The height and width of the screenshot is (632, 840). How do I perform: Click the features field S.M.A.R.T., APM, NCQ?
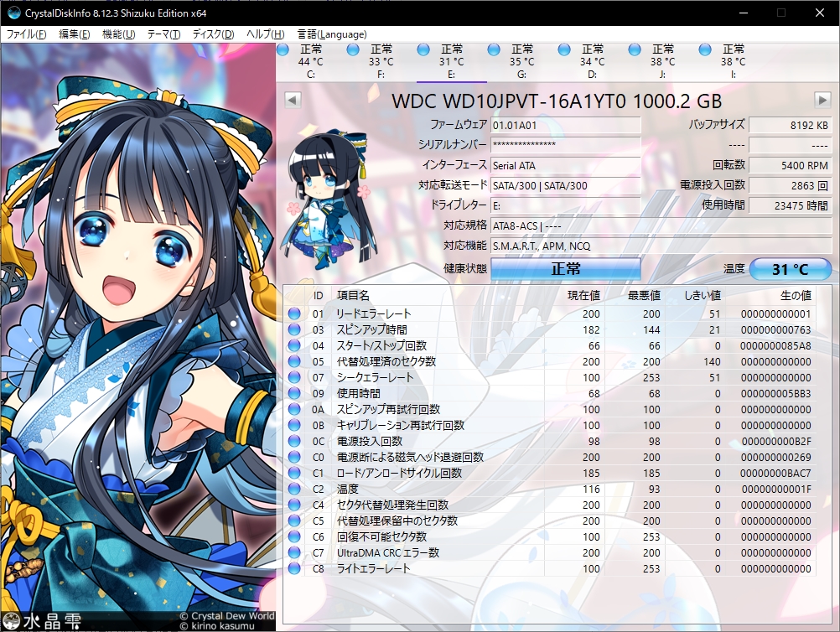[661, 246]
